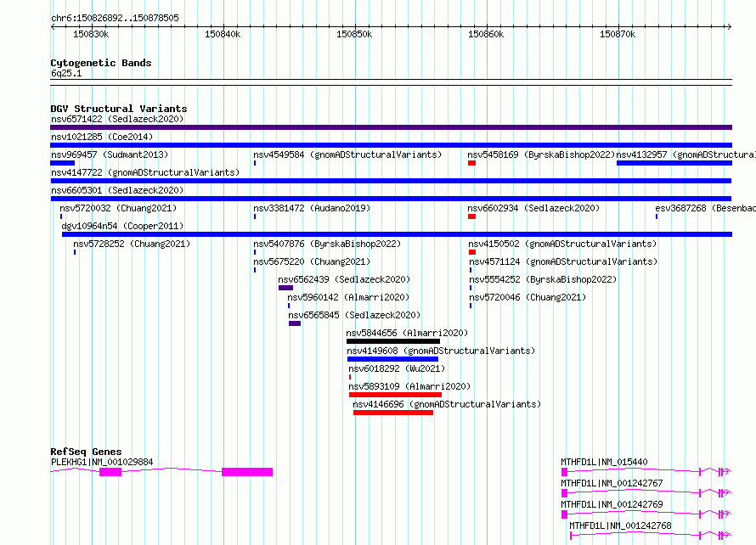Open nsv4549584 gnomAD variant label

(x=347, y=155)
